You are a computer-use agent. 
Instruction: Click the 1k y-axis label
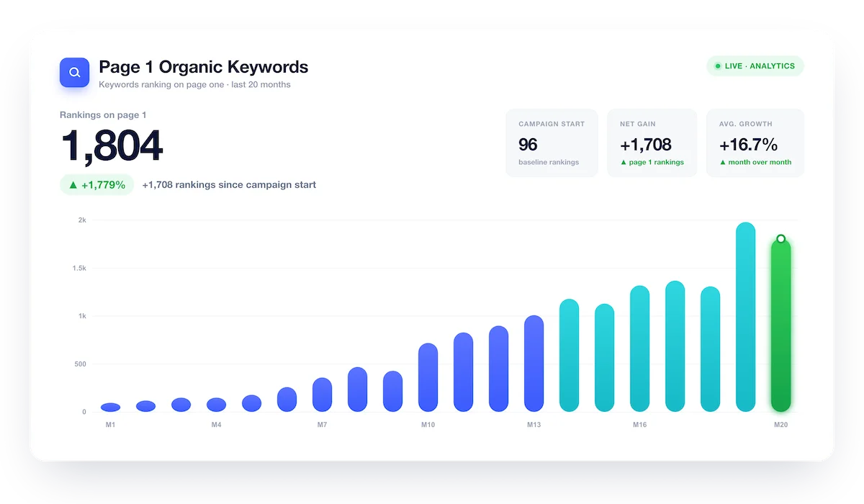click(x=82, y=316)
